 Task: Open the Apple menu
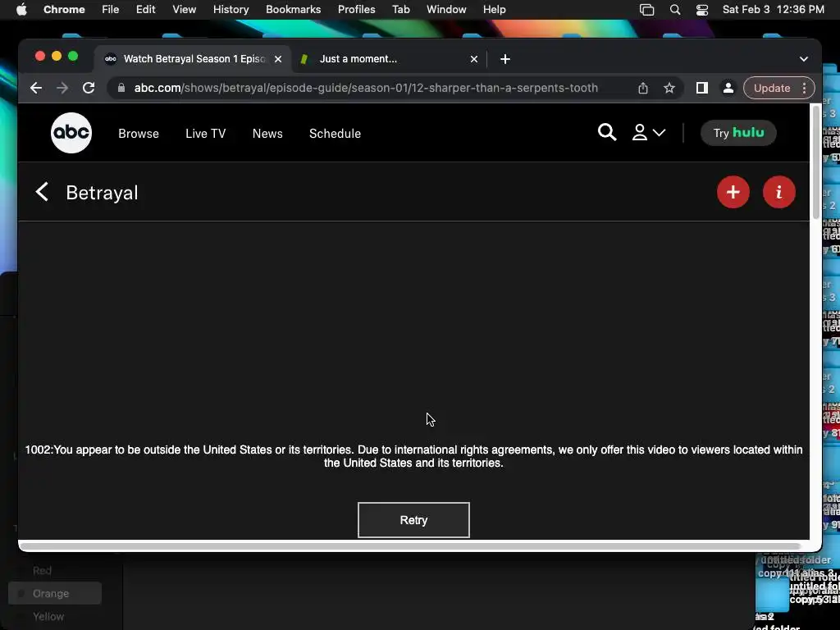21,10
